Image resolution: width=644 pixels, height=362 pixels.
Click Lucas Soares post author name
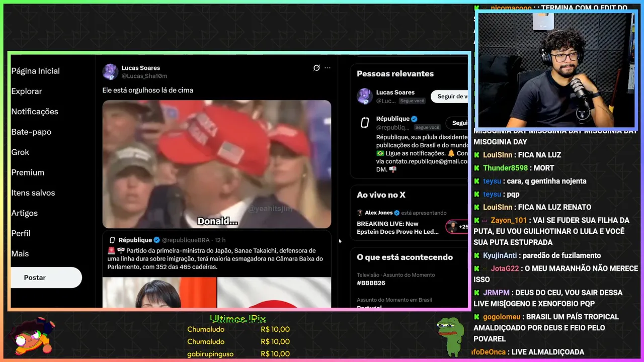click(x=141, y=68)
